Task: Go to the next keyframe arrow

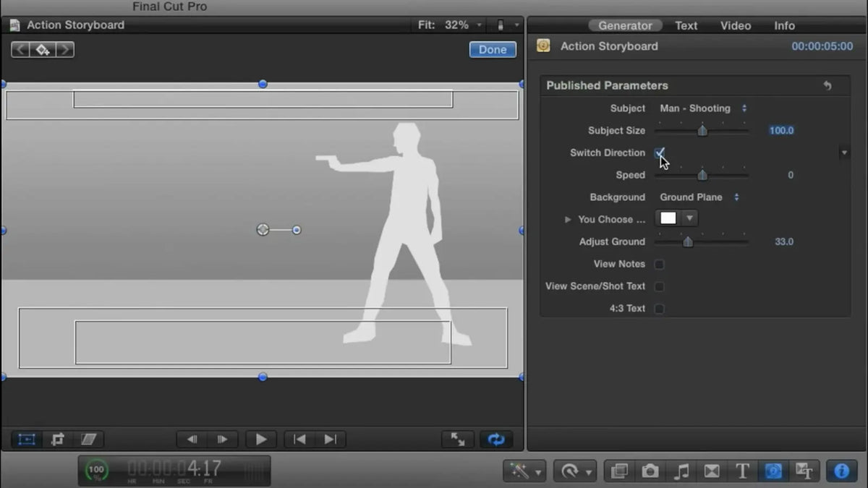Action: pos(65,50)
